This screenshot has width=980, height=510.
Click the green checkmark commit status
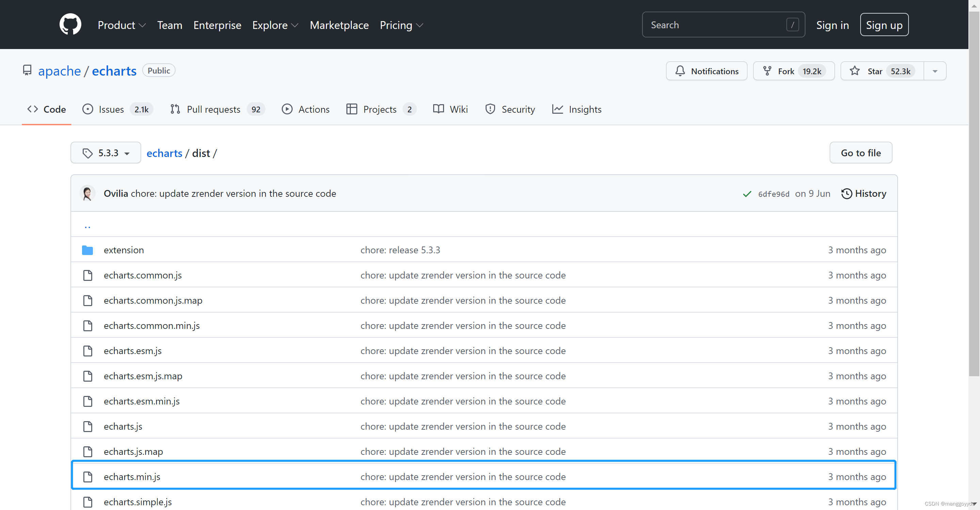747,194
